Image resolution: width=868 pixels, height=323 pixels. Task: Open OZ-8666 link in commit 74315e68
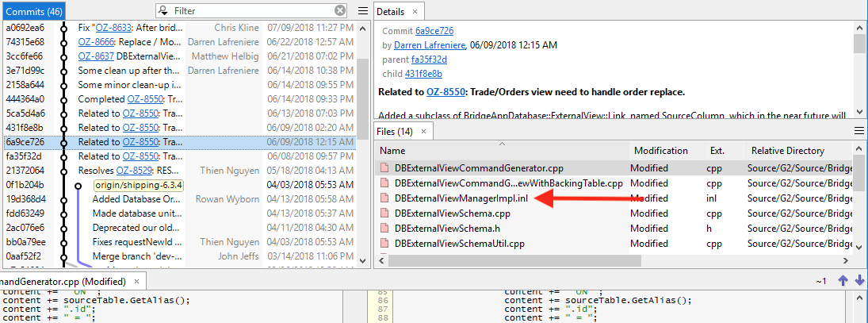(96, 41)
